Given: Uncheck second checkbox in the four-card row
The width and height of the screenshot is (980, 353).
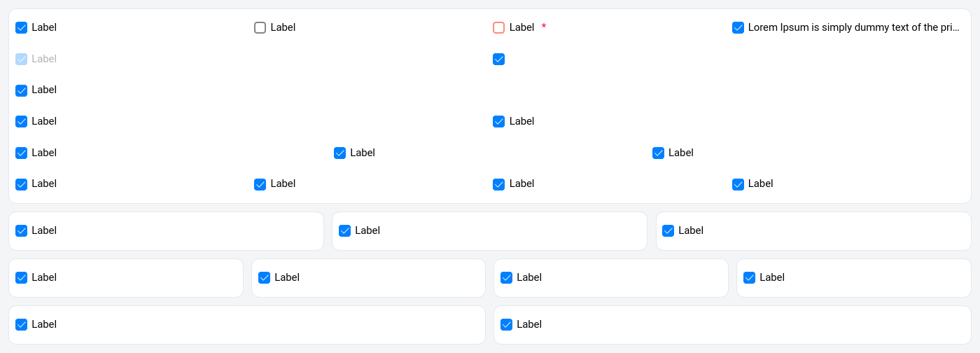Looking at the screenshot, I should [x=264, y=278].
